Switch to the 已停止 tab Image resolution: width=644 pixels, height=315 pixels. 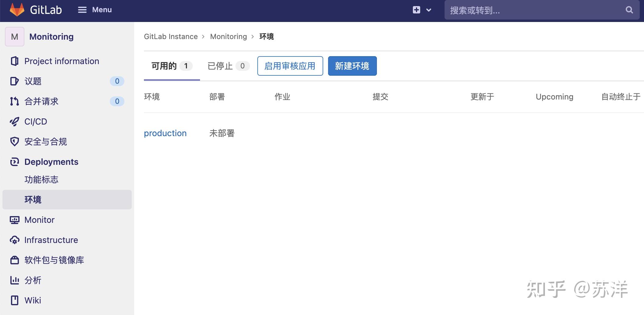pyautogui.click(x=227, y=66)
